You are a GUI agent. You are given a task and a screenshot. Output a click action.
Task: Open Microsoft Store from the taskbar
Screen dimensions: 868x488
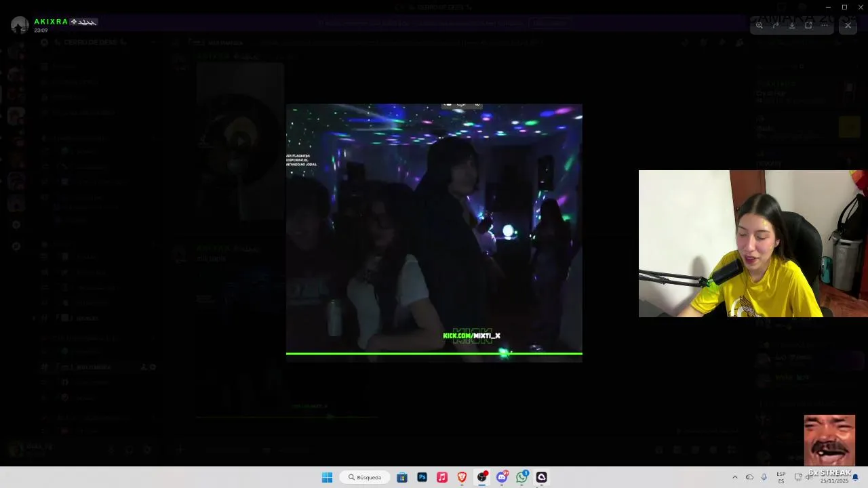(402, 477)
